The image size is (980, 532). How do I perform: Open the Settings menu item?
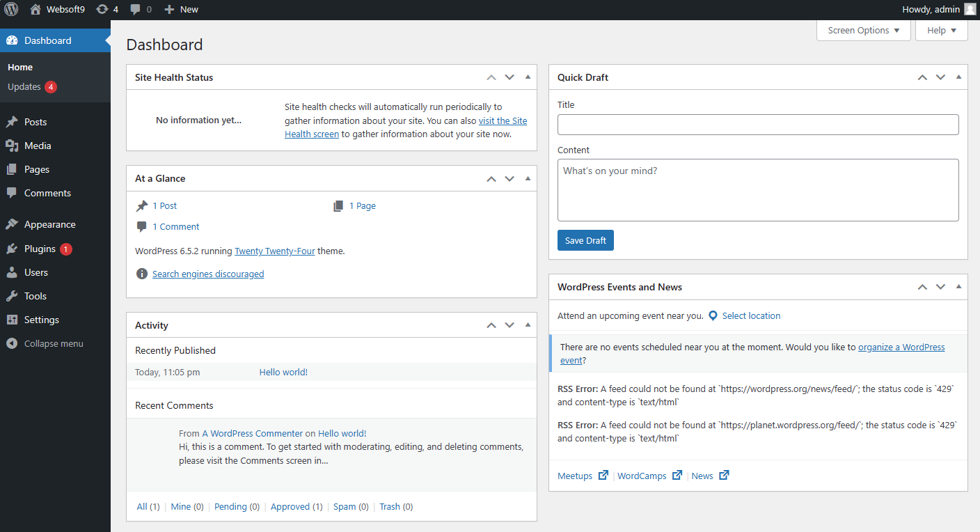point(41,320)
